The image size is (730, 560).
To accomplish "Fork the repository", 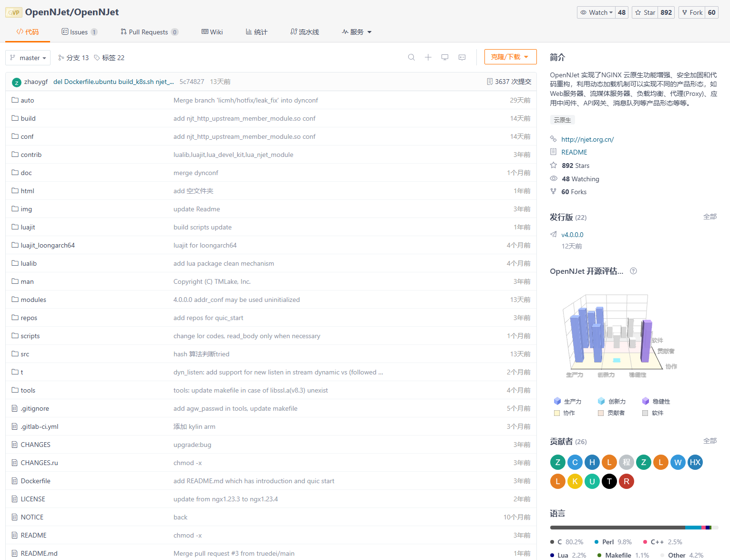I will click(x=691, y=12).
